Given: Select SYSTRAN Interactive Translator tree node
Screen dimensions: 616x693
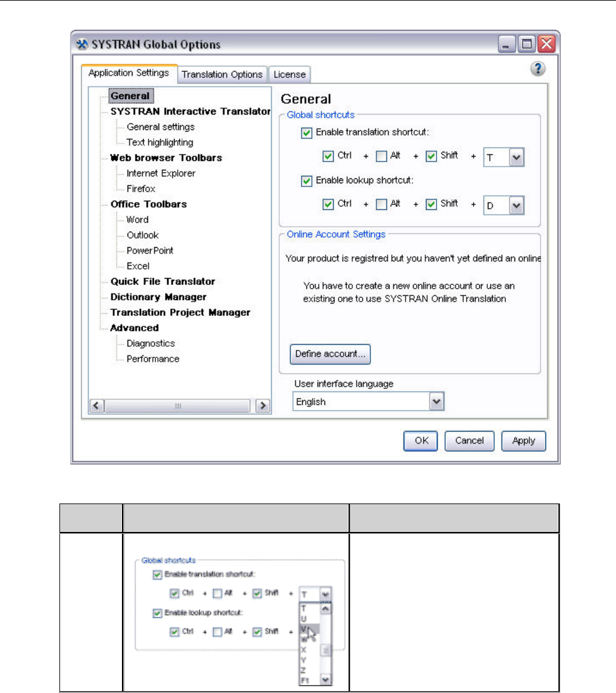Looking at the screenshot, I should (190, 111).
